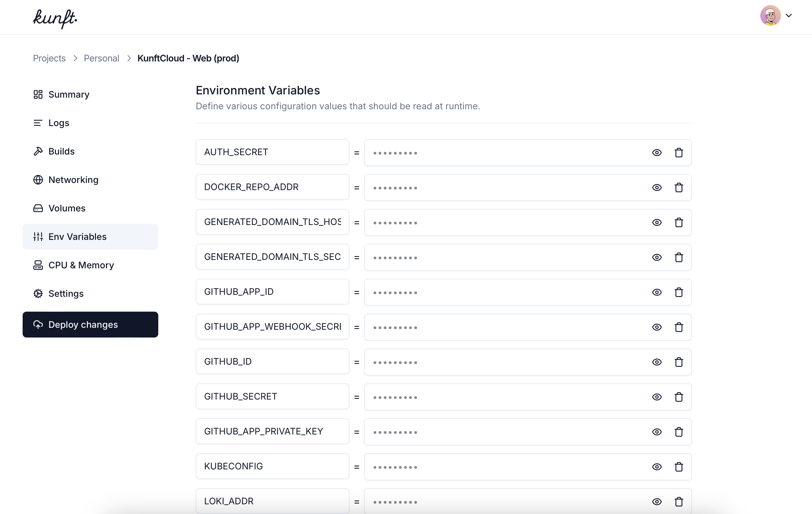
Task: Open CPU & Memory section
Action: [x=90, y=265]
